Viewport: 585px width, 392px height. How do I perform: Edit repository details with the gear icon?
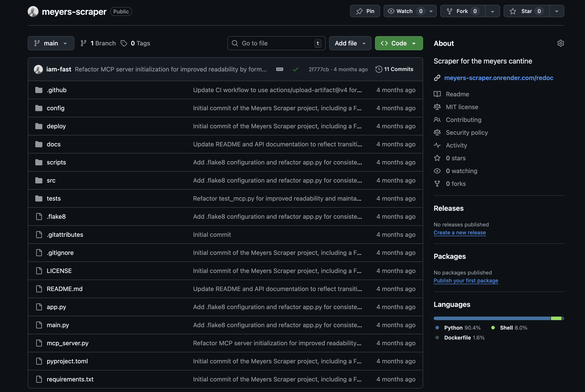coord(561,43)
